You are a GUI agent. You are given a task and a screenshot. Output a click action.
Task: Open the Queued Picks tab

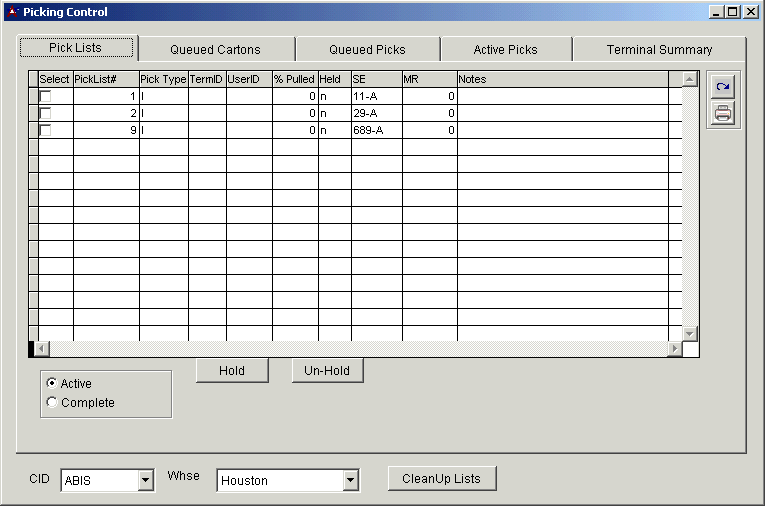(367, 49)
